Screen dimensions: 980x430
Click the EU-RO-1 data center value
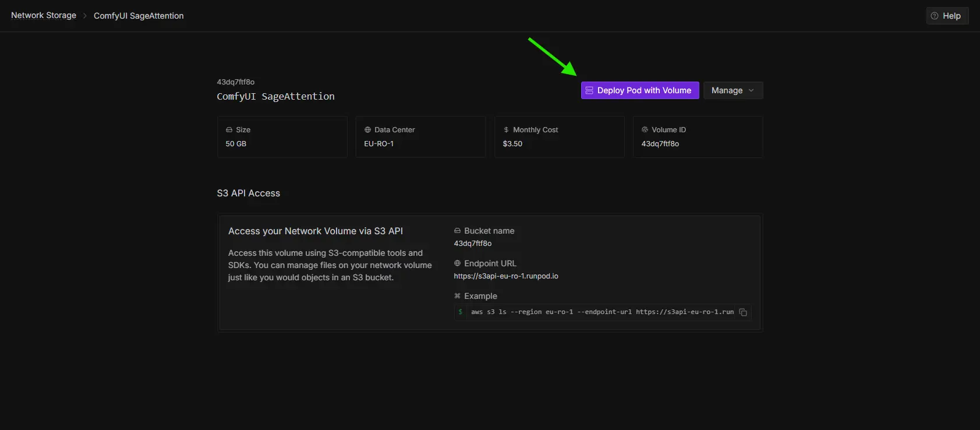[x=379, y=144]
